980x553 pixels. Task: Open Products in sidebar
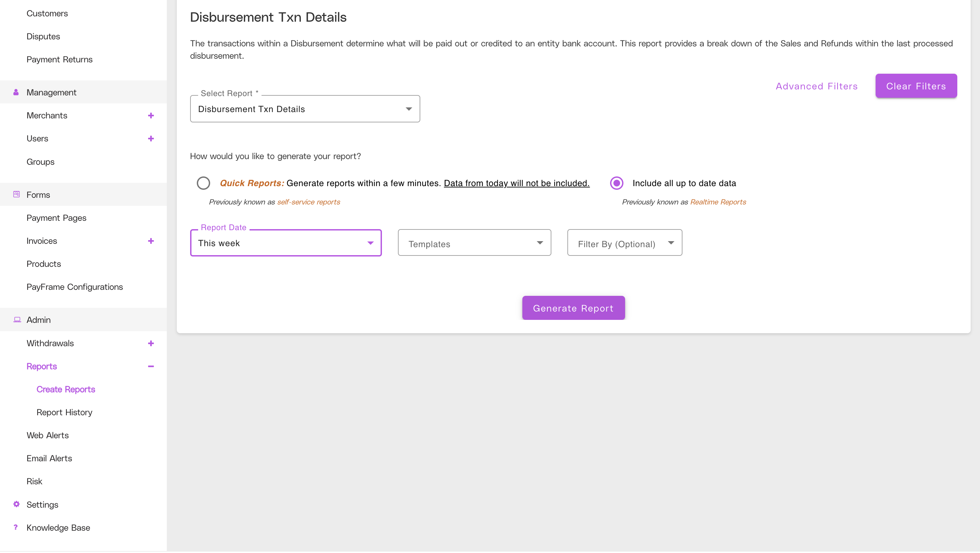tap(44, 264)
